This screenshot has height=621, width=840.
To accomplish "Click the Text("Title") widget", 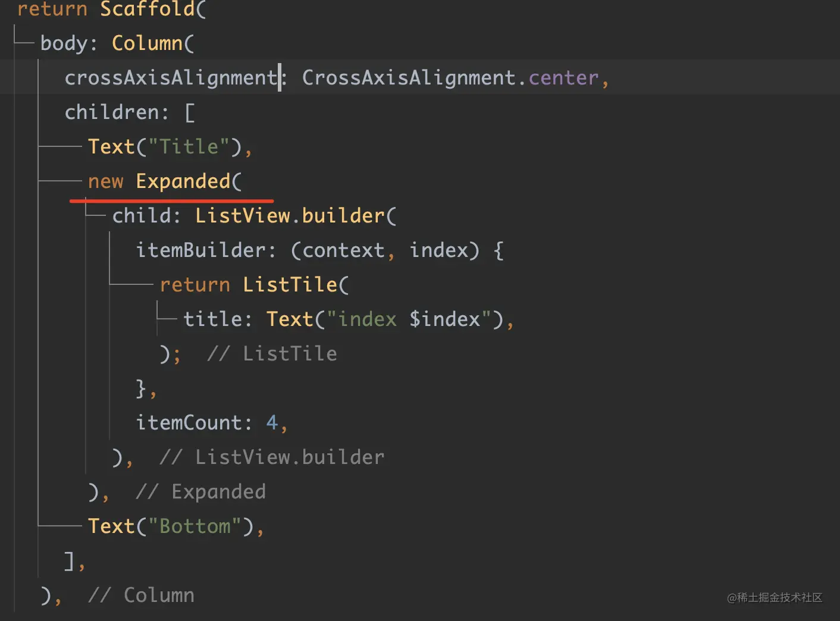I will point(165,147).
